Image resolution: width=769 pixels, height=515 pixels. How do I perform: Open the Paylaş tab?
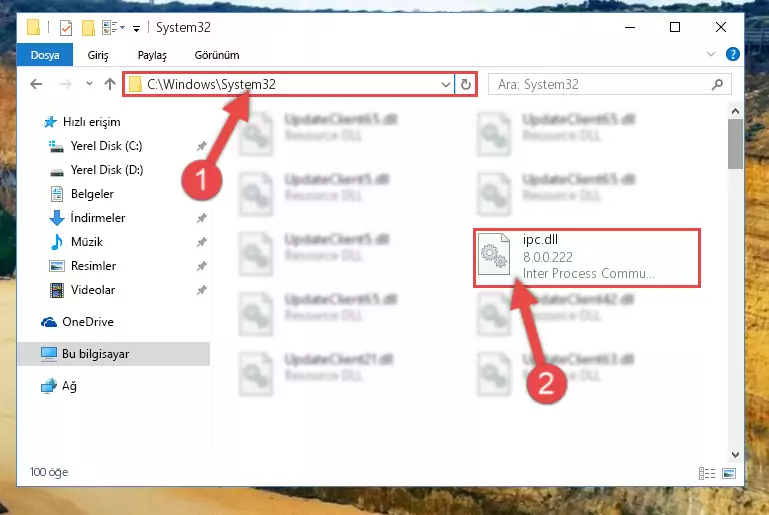pyautogui.click(x=152, y=55)
